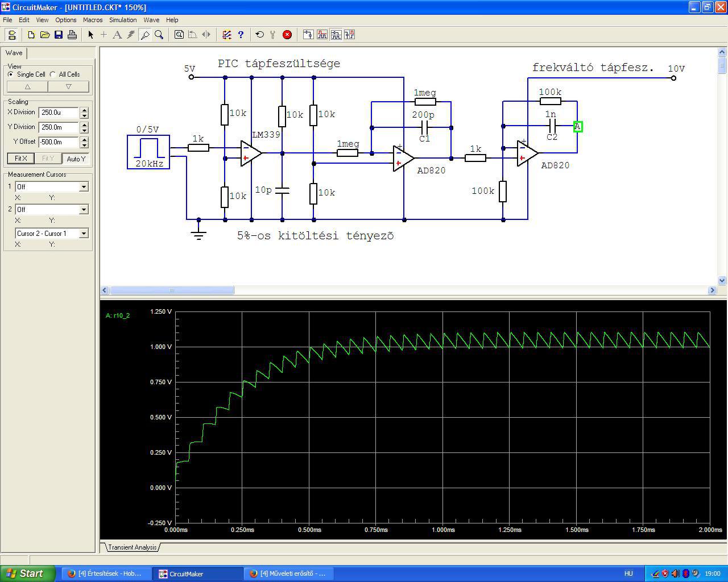Stop simulation with red X icon

(287, 35)
